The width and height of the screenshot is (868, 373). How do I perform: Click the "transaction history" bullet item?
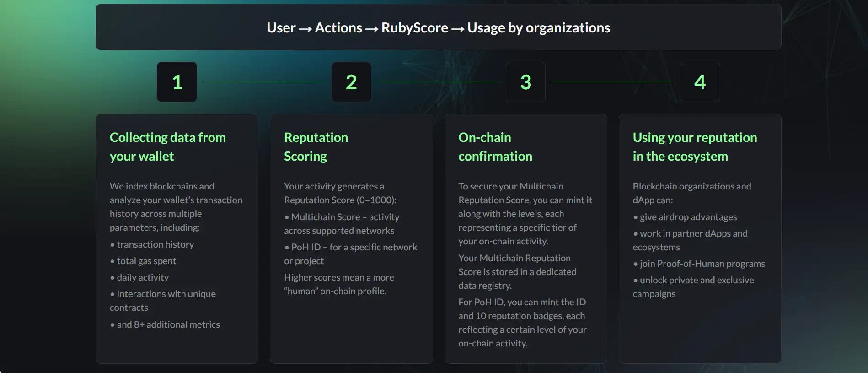pos(155,244)
